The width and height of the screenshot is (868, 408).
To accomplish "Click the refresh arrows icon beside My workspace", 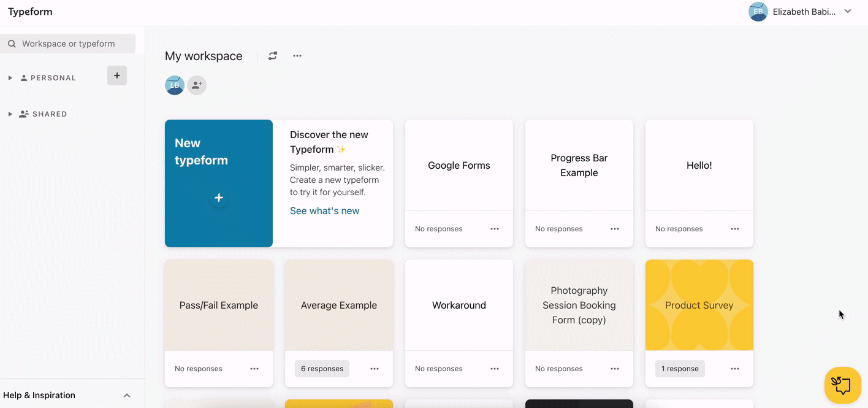I will (273, 56).
